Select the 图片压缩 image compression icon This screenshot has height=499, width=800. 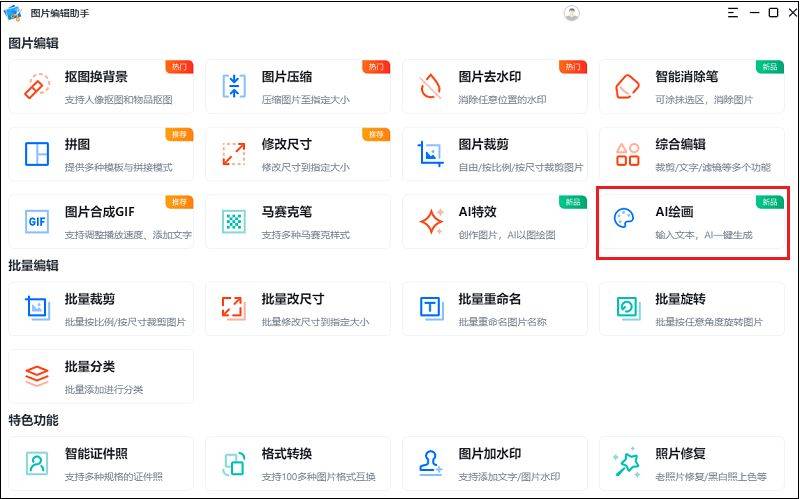click(x=234, y=86)
